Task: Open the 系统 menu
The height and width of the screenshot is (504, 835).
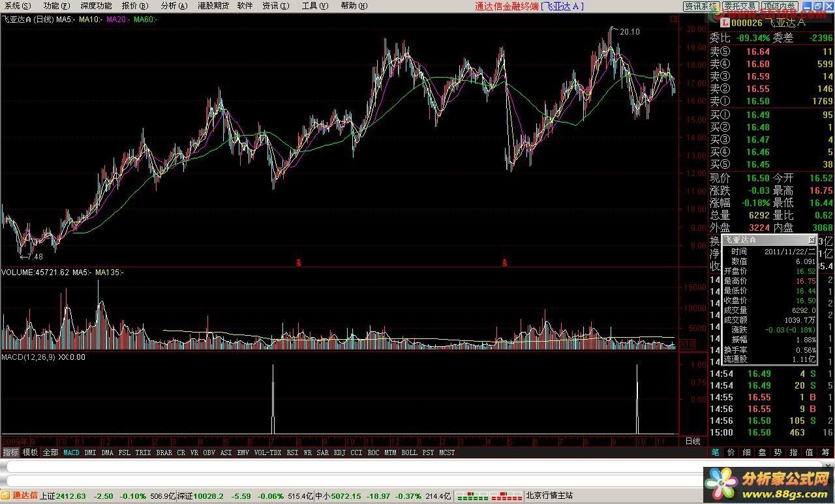Action: click(x=18, y=6)
